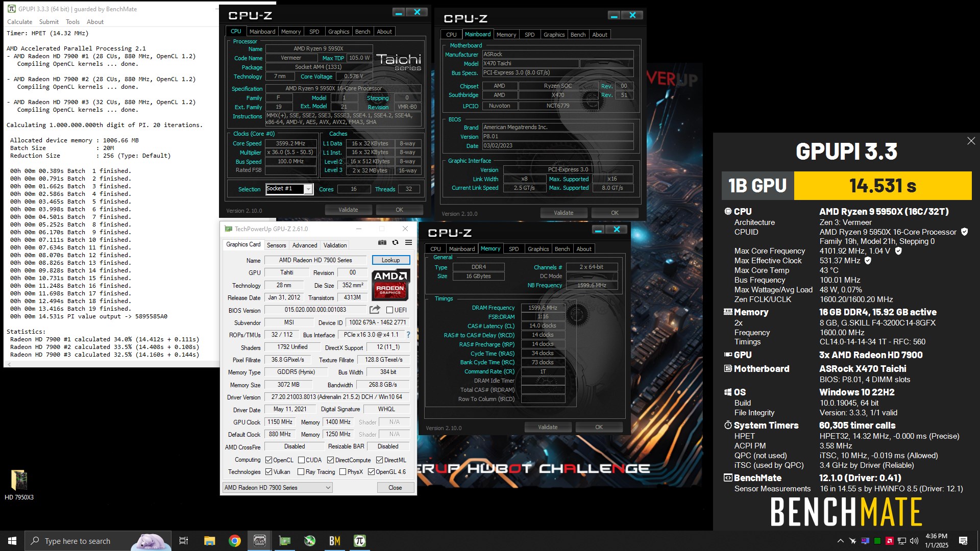This screenshot has width=980, height=551.
Task: Toggle the OpenGL 4.6 checkbox
Action: point(371,472)
